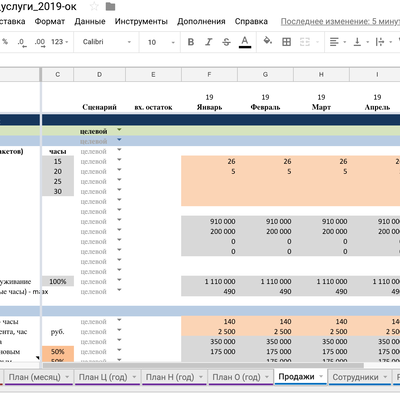Open the fill color paint bucket
The width and height of the screenshot is (400, 400).
click(268, 41)
